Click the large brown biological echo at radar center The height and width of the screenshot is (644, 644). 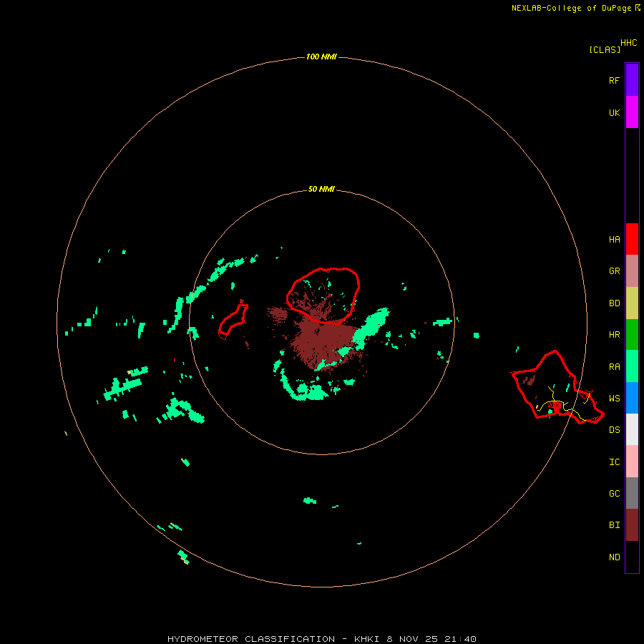[324, 341]
